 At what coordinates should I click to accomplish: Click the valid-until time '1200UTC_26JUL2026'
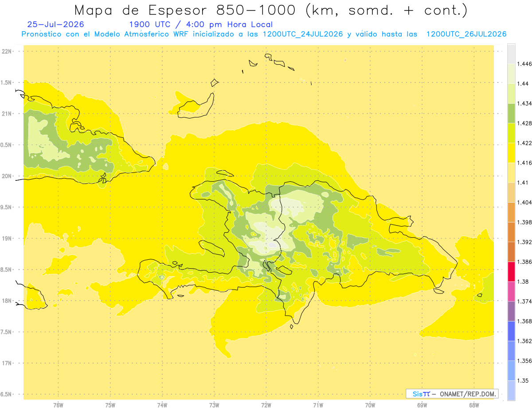click(466, 34)
